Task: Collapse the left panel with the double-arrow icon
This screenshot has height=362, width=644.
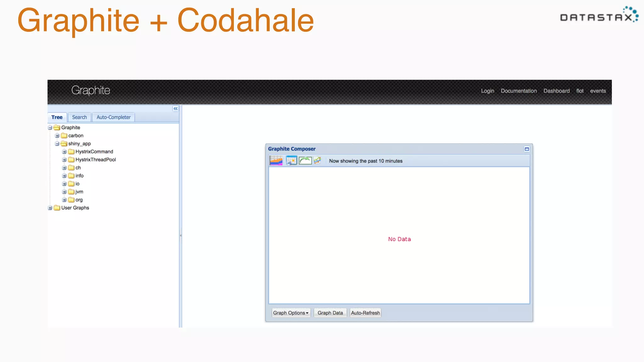Action: (x=175, y=108)
